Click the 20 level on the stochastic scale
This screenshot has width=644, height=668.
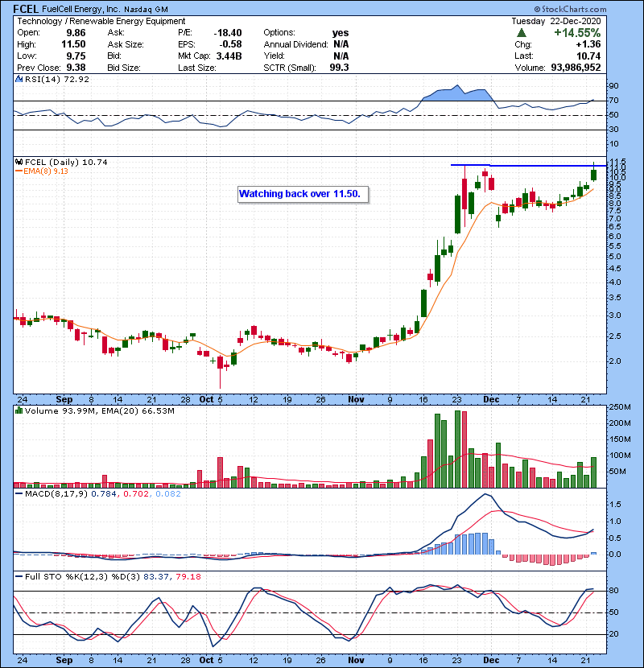(x=613, y=634)
